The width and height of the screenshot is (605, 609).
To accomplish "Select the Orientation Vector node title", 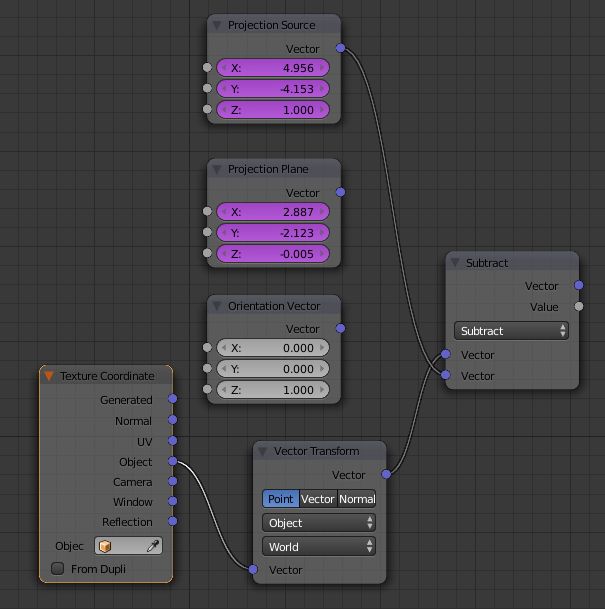I will [x=274, y=306].
